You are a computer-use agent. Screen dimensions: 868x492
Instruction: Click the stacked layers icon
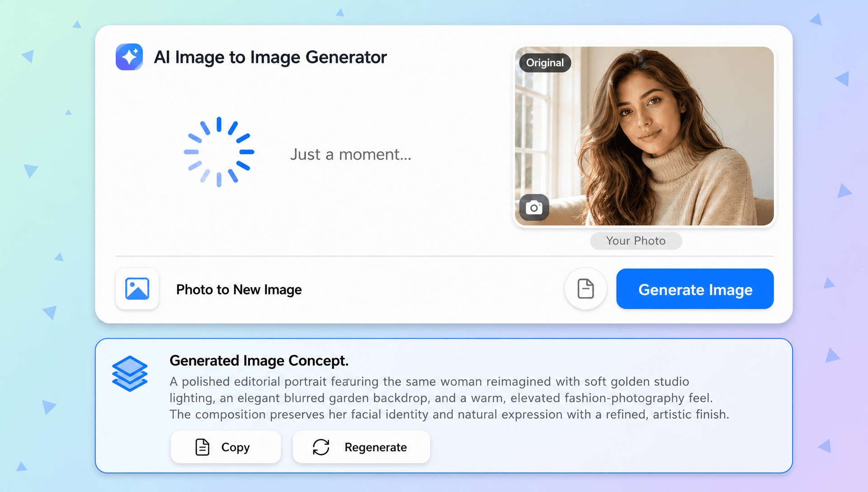point(130,374)
